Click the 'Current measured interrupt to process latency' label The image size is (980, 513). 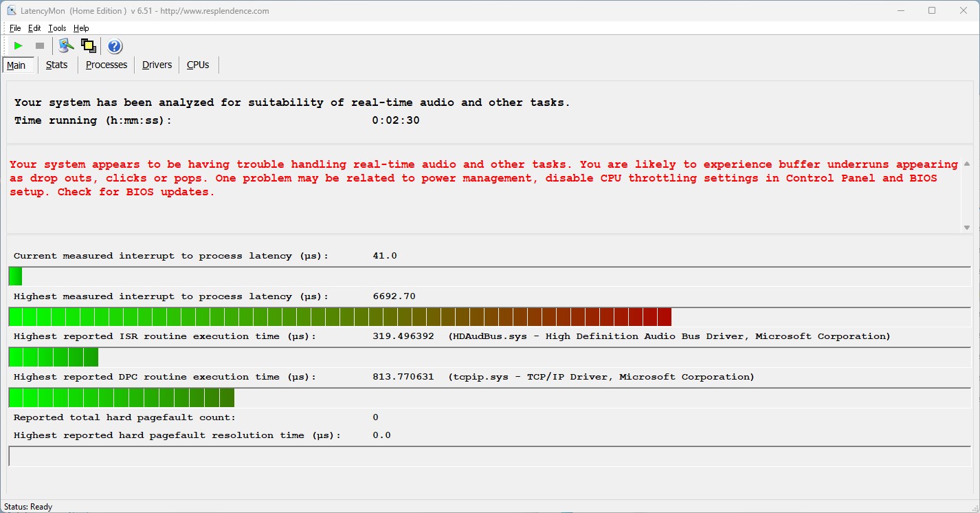171,256
